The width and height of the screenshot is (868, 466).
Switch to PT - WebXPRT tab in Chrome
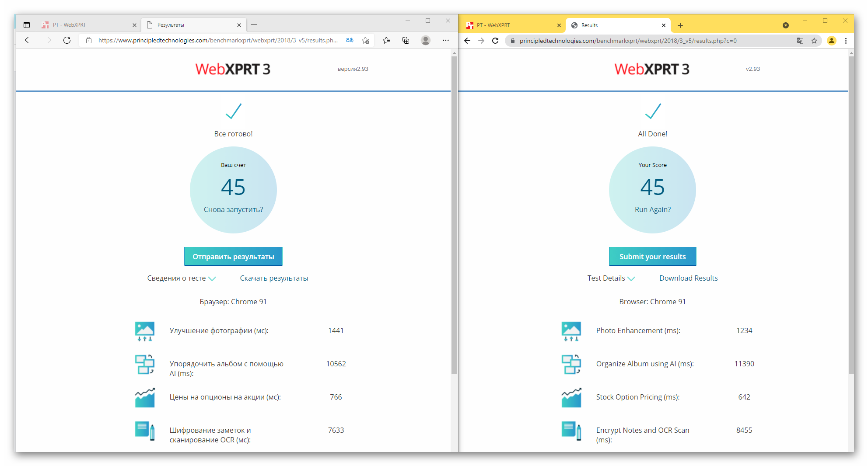(512, 25)
